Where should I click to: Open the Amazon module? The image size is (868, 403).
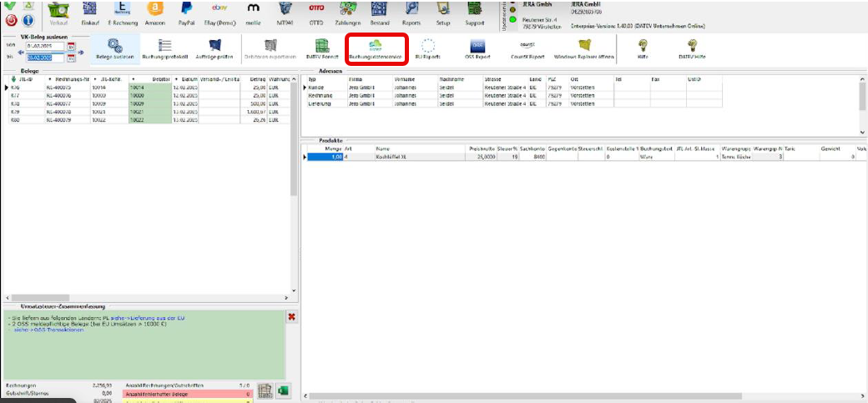click(x=154, y=13)
